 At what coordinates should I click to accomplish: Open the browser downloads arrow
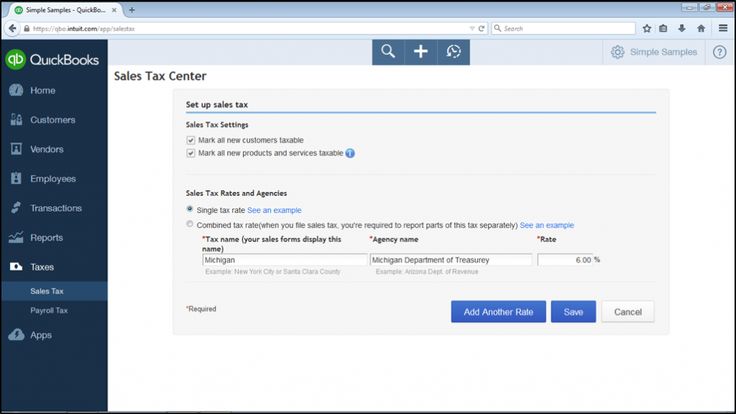(682, 29)
